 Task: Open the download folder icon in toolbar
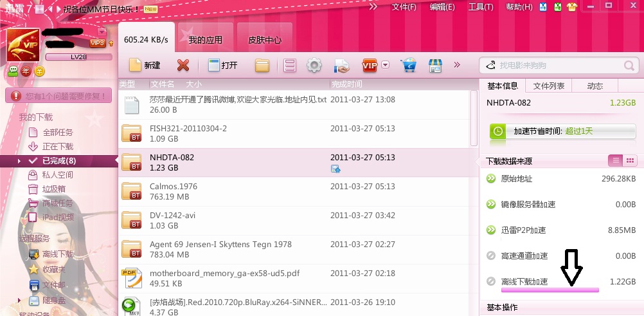(262, 65)
